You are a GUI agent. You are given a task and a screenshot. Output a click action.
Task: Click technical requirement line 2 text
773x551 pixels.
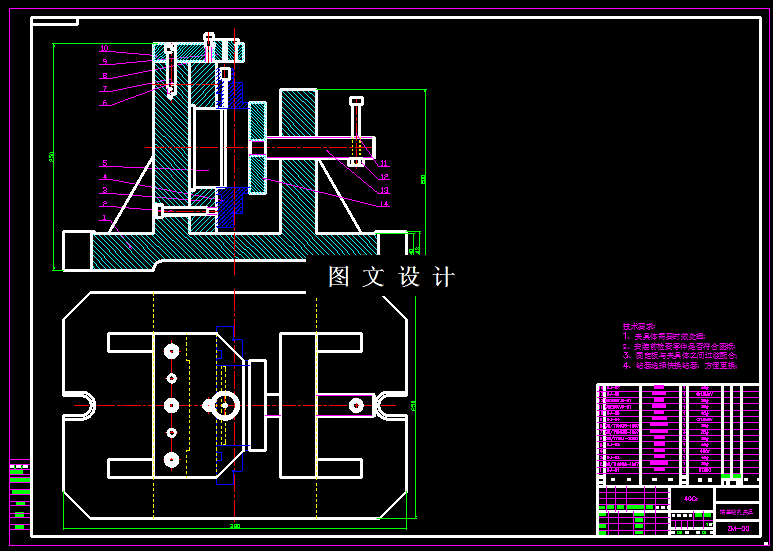[680, 346]
